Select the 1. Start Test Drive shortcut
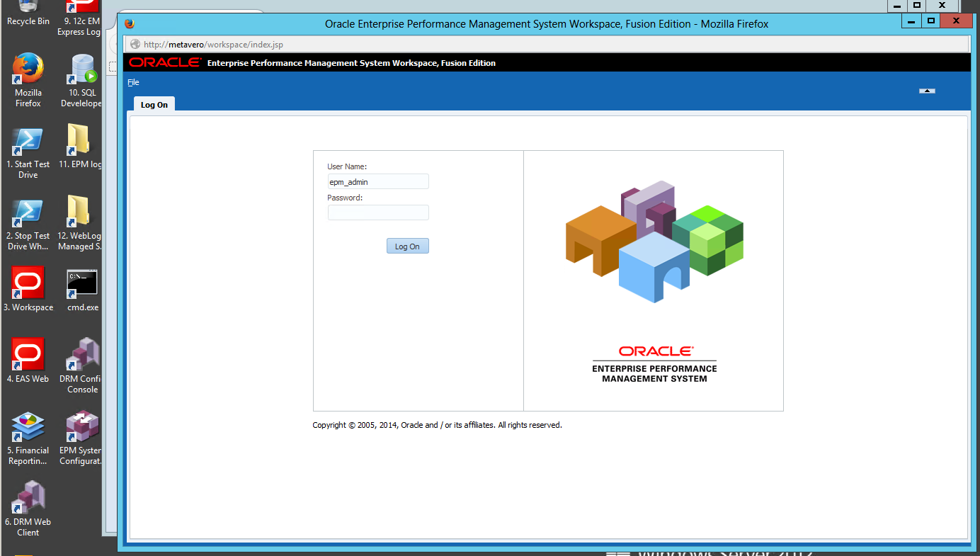 (x=28, y=152)
